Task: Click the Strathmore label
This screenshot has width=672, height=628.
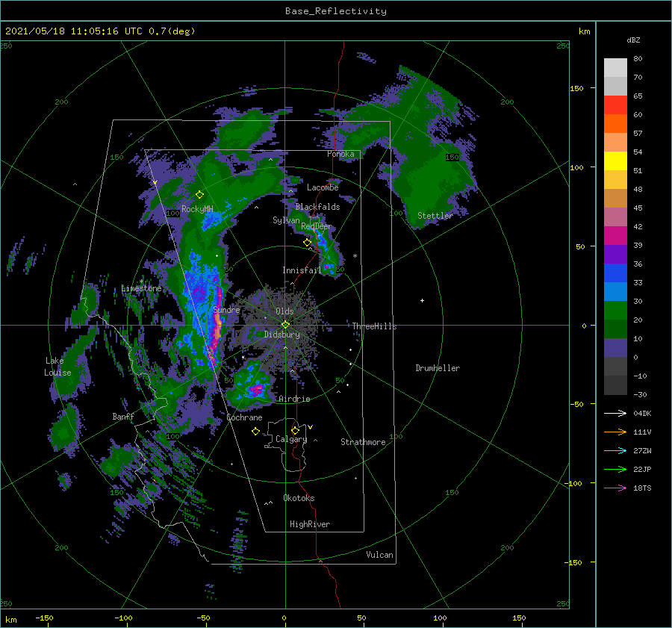Action: 363,442
